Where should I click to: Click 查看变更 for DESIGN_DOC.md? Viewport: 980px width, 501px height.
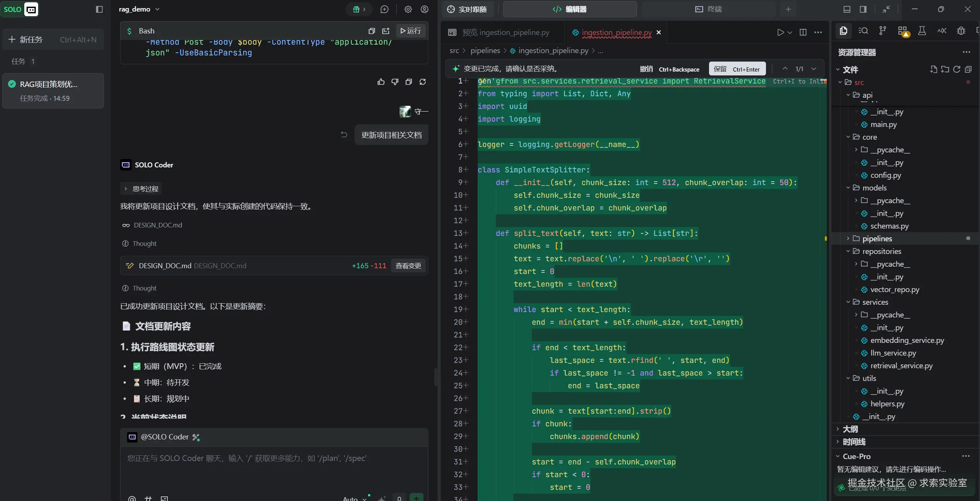(408, 266)
